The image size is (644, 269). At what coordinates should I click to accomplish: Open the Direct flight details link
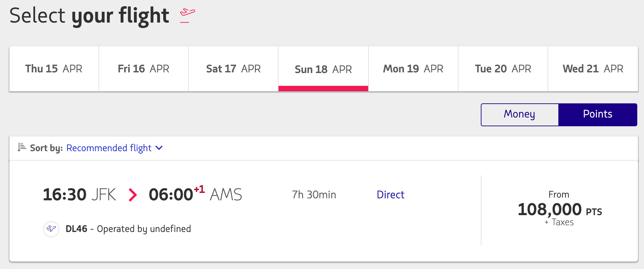click(x=390, y=195)
